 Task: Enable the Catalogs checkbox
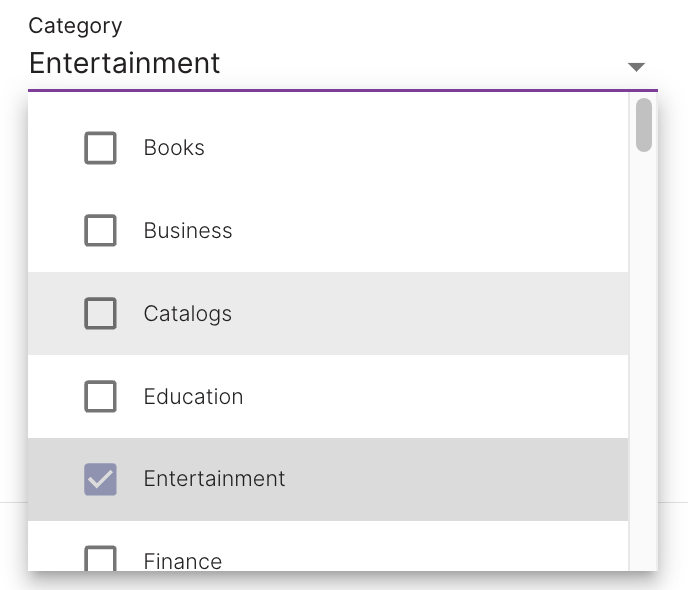click(100, 313)
